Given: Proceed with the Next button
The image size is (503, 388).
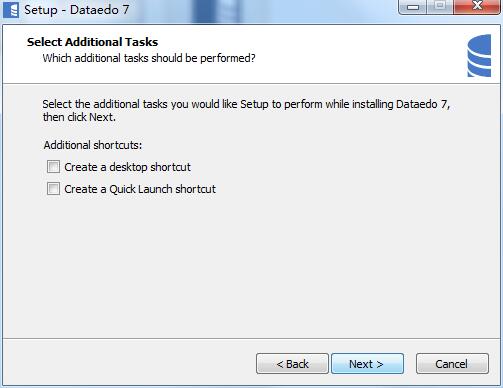Looking at the screenshot, I should [x=367, y=364].
